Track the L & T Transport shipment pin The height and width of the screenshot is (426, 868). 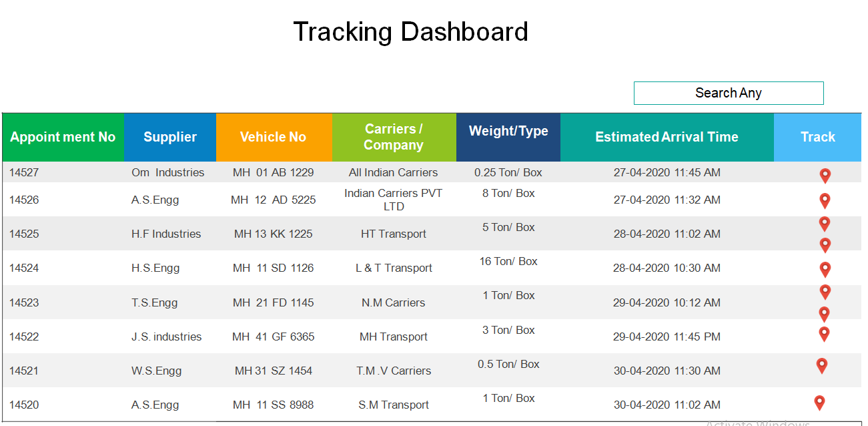tap(825, 269)
